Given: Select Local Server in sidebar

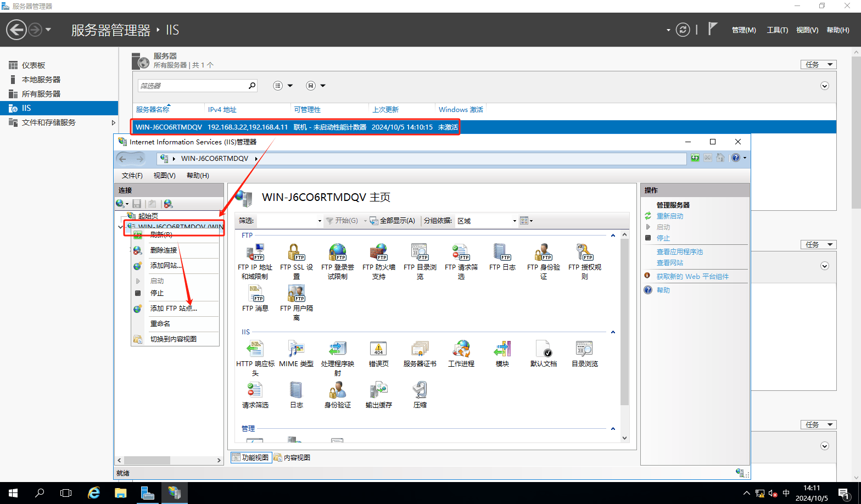Looking at the screenshot, I should (x=41, y=80).
